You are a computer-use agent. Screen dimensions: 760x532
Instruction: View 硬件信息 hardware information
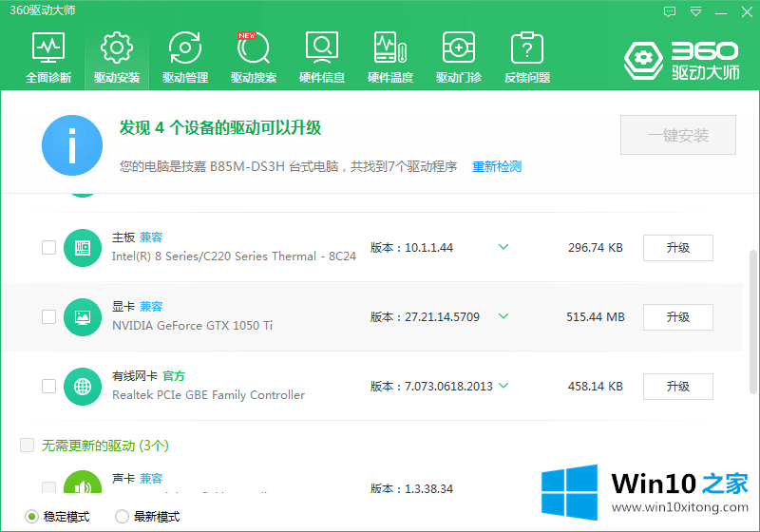point(322,57)
